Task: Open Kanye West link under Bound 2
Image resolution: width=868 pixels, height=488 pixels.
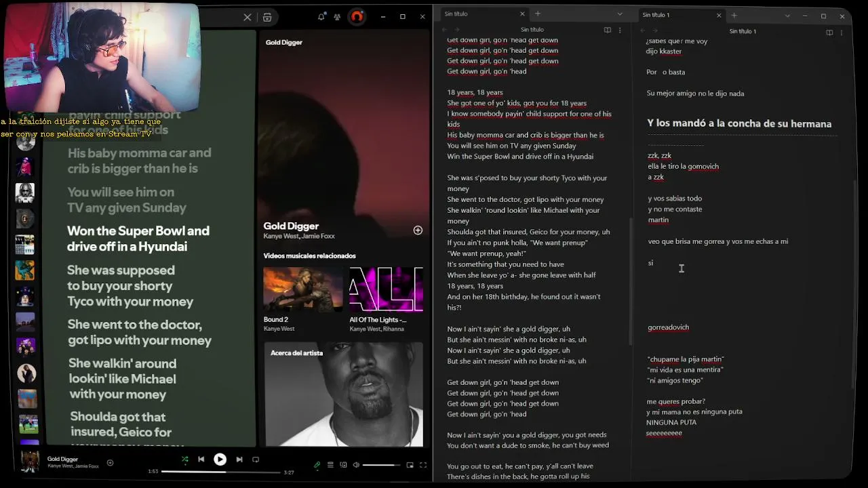Action: 279,329
